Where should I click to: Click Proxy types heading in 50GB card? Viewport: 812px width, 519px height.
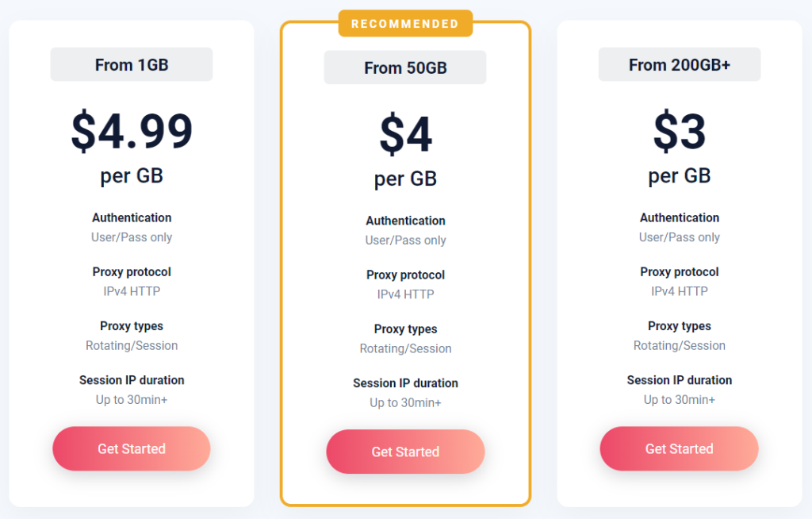(x=405, y=329)
